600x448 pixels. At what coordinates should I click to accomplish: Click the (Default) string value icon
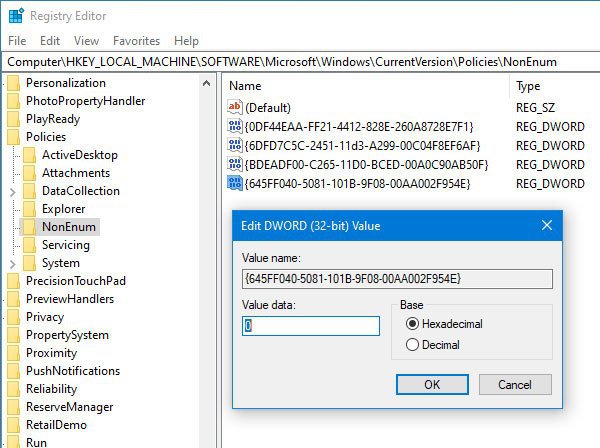pos(235,107)
